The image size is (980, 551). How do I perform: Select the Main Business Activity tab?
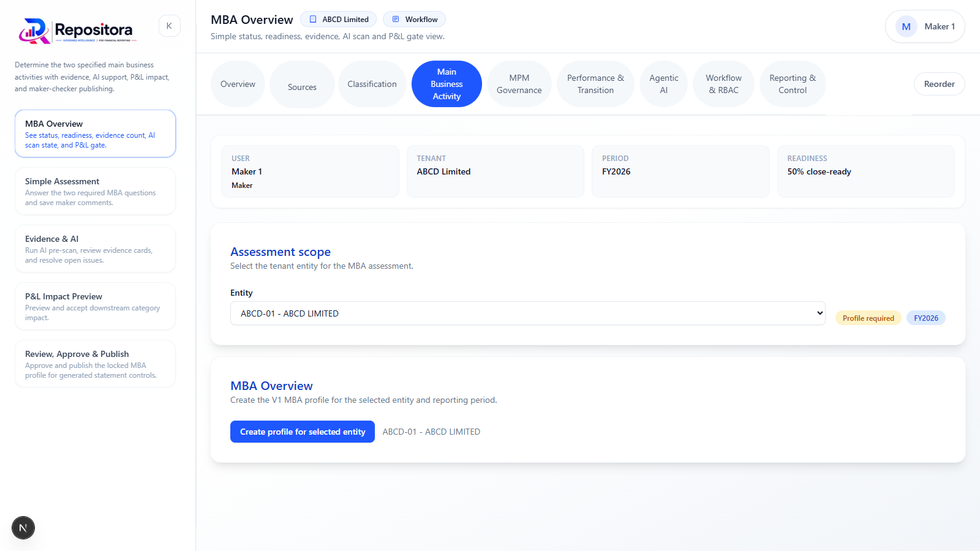tap(447, 84)
